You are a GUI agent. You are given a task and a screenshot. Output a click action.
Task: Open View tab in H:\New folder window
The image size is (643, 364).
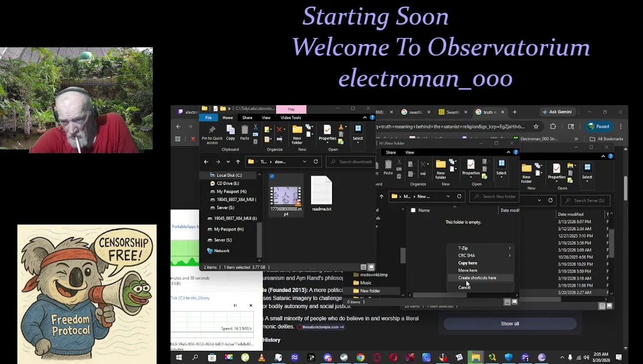[409, 152]
